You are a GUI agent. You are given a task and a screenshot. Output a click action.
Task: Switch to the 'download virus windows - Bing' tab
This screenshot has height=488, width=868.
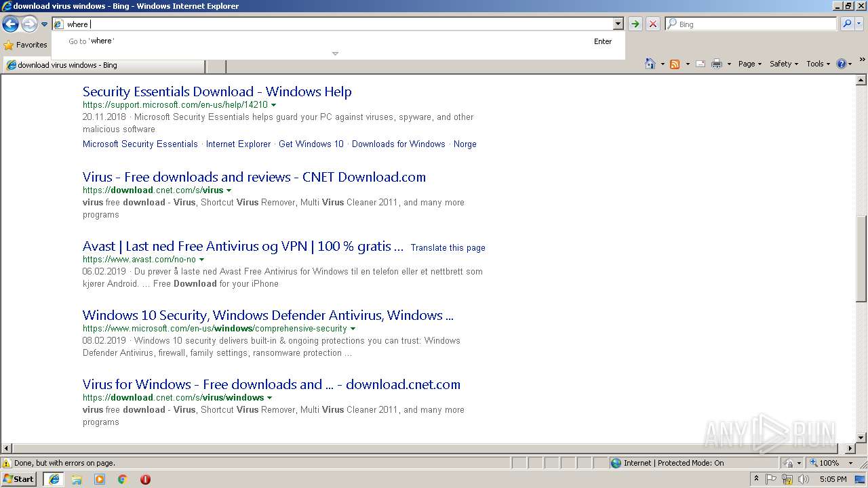104,66
